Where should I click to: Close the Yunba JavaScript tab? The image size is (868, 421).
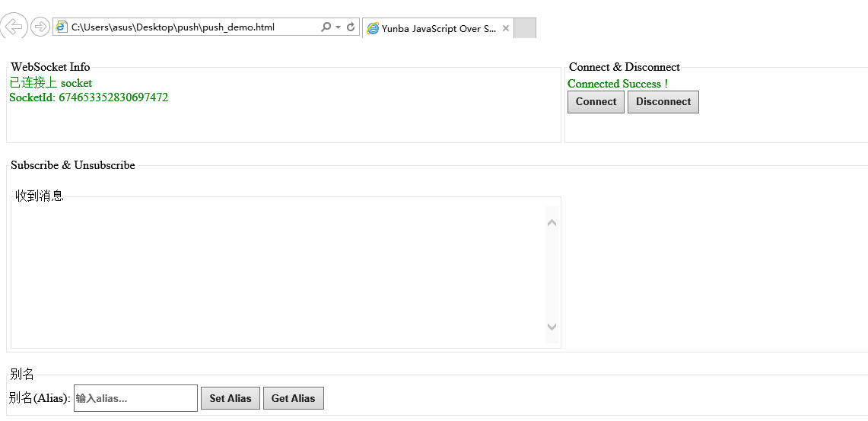(x=505, y=28)
